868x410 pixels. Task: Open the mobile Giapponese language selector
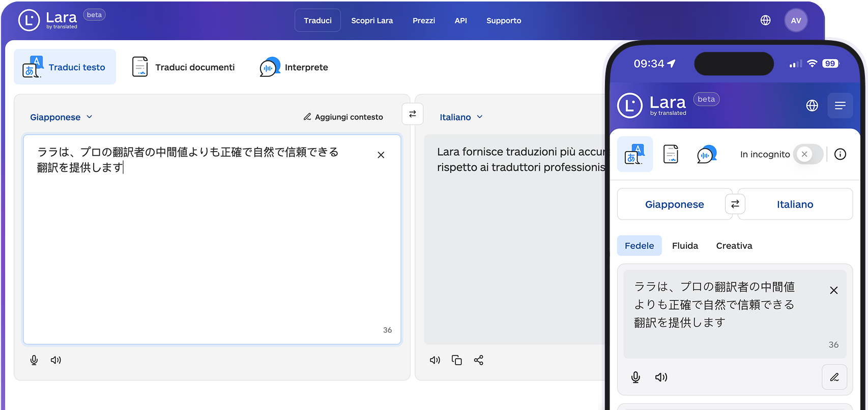(674, 204)
